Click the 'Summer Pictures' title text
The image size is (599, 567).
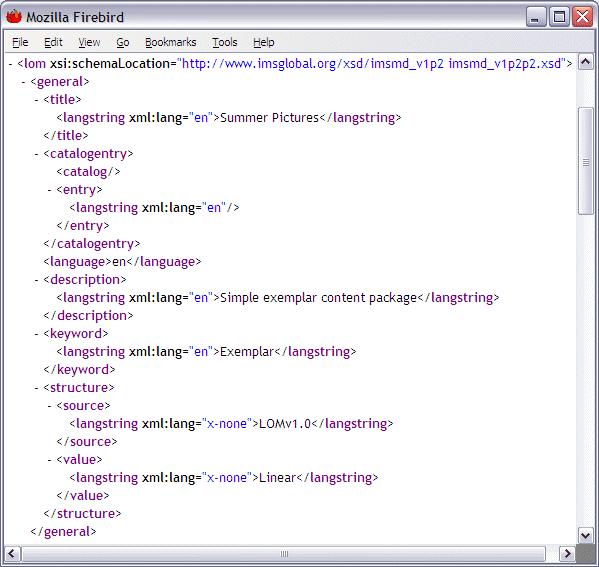click(x=269, y=118)
